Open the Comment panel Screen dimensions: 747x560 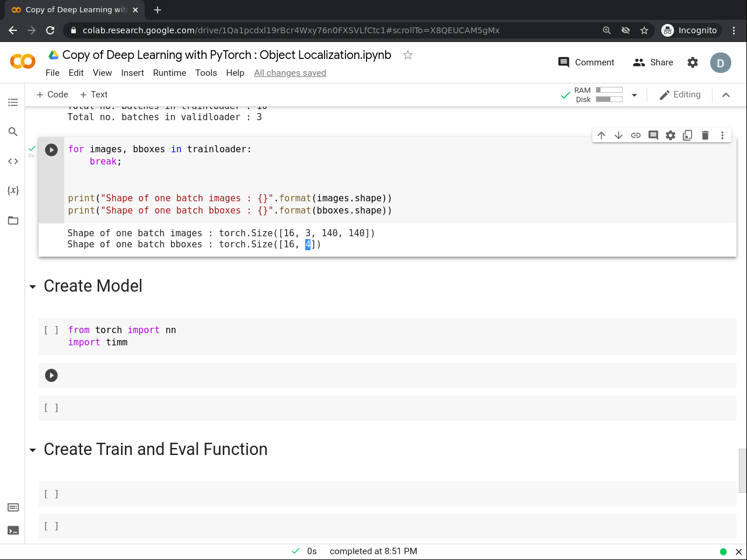pos(586,62)
